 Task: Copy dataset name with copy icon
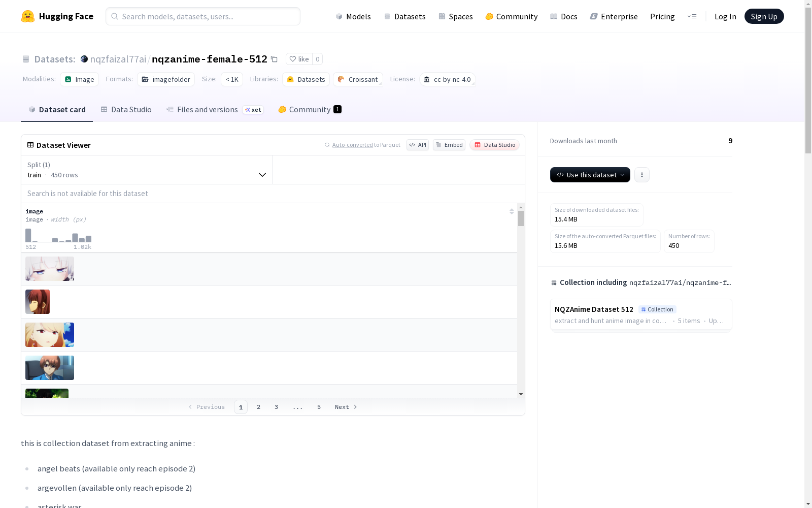coord(274,59)
